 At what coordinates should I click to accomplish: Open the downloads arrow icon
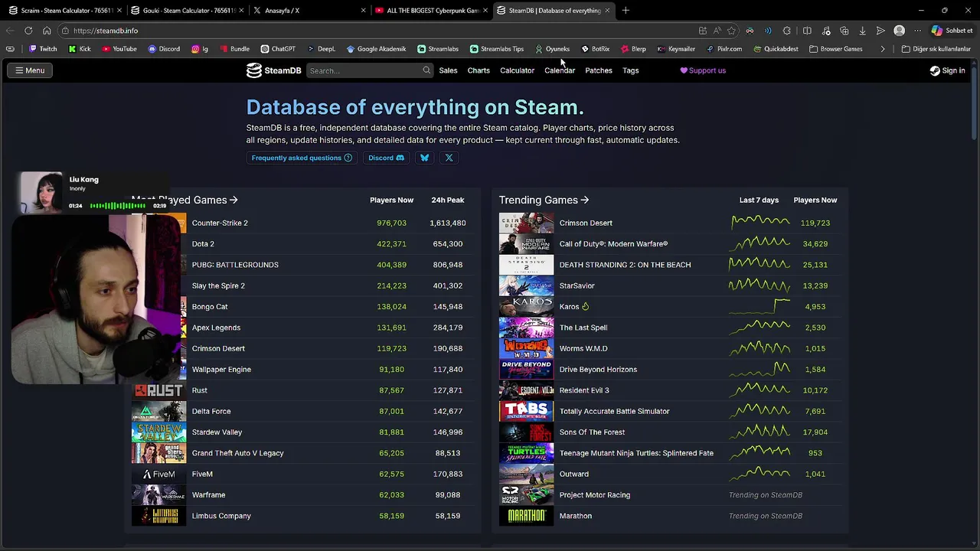pyautogui.click(x=862, y=31)
